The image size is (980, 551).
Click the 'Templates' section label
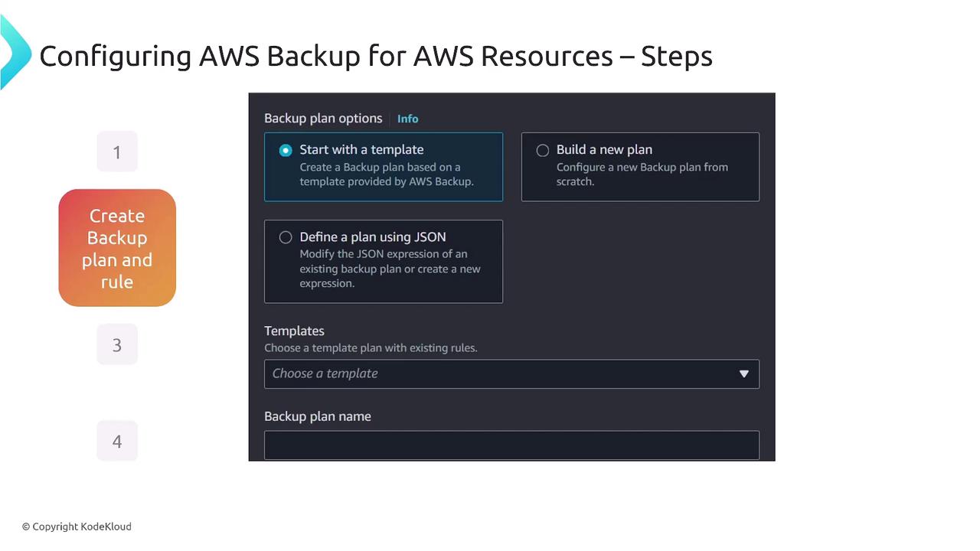coord(294,331)
